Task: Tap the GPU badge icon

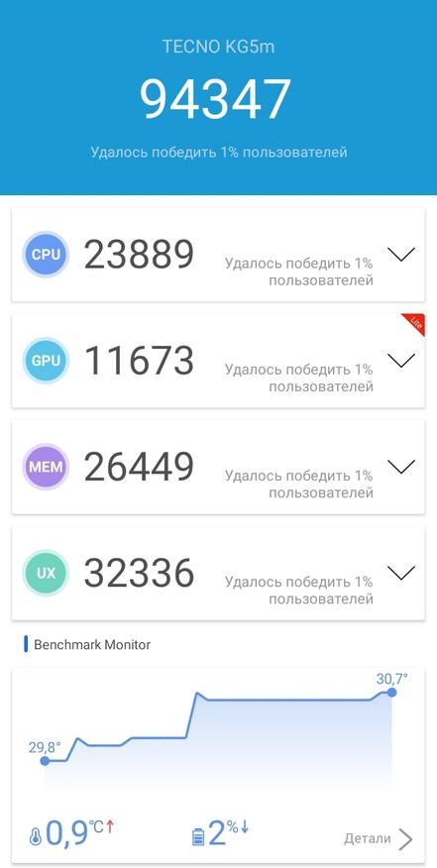Action: click(46, 361)
